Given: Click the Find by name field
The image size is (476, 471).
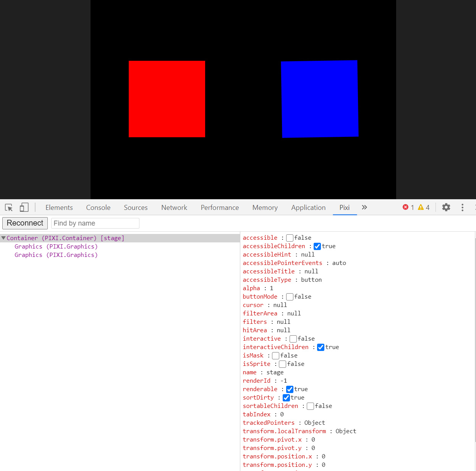Looking at the screenshot, I should coord(95,223).
